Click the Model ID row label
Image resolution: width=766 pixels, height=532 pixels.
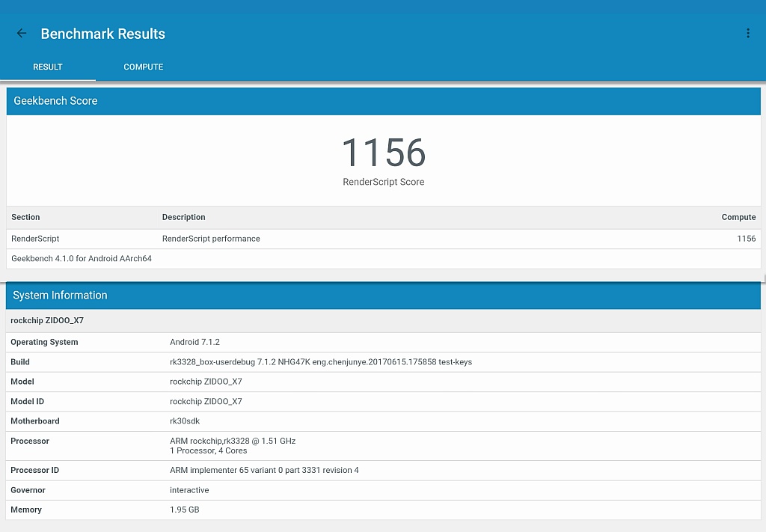(x=28, y=402)
